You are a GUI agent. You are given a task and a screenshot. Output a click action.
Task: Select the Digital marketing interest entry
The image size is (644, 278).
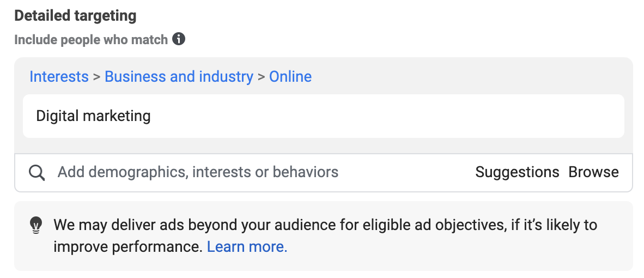point(93,116)
